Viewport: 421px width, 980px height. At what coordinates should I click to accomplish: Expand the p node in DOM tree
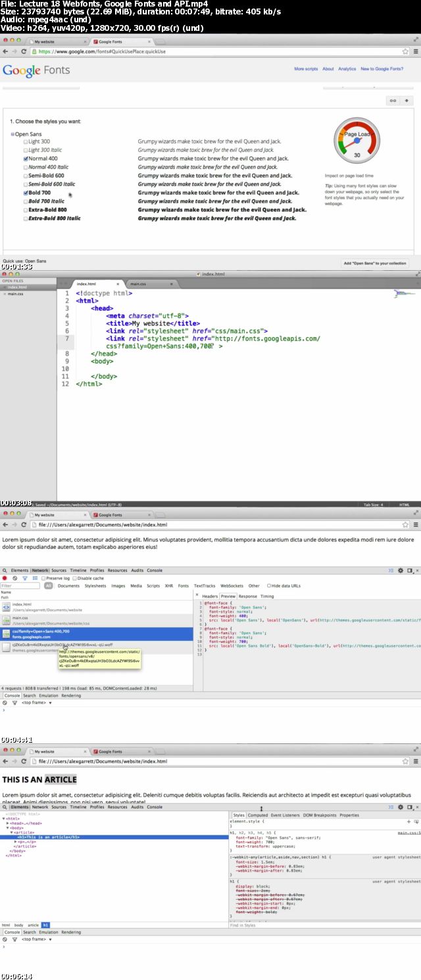pos(16,841)
